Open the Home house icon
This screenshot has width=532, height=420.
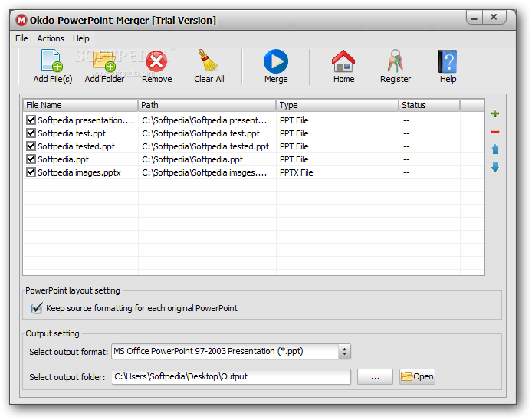tap(343, 61)
